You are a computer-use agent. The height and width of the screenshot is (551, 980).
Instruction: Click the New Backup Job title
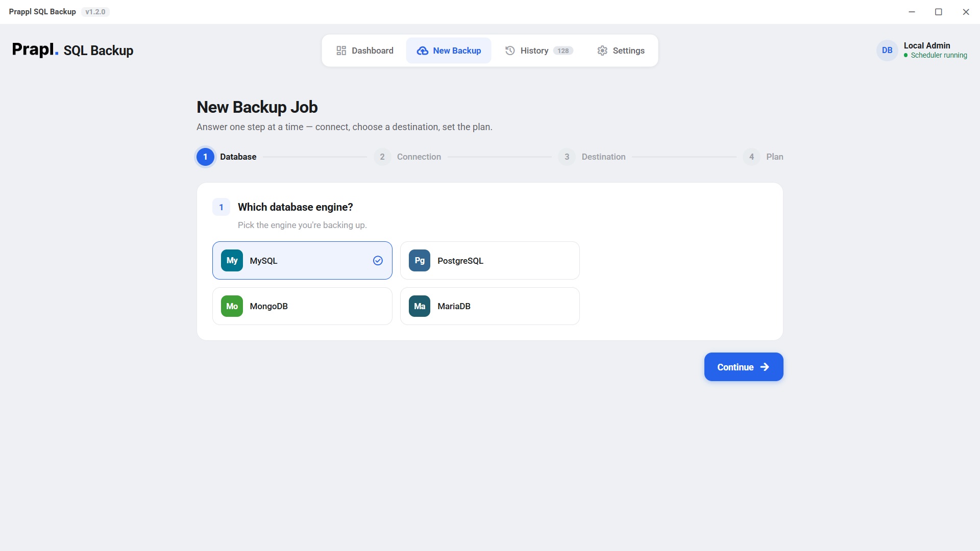coord(257,107)
